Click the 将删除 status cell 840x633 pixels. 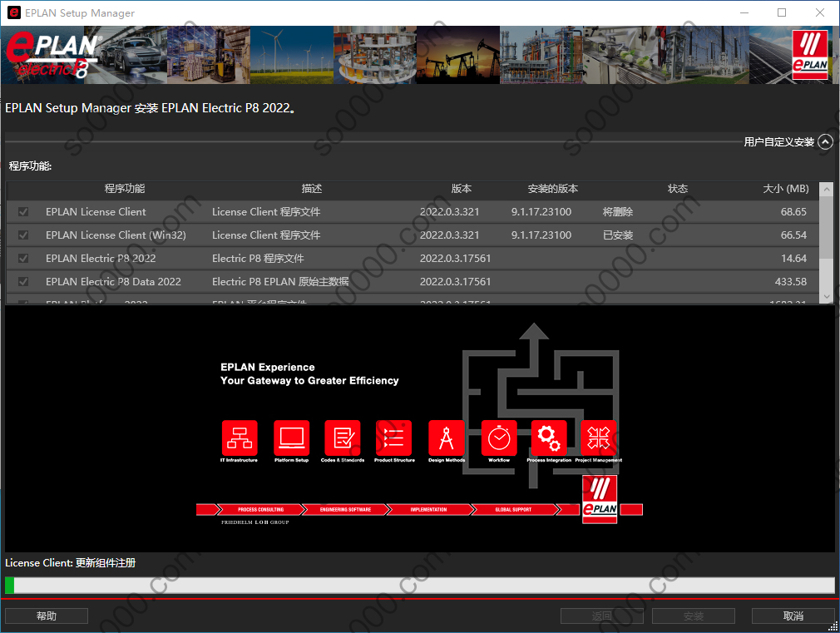618,212
